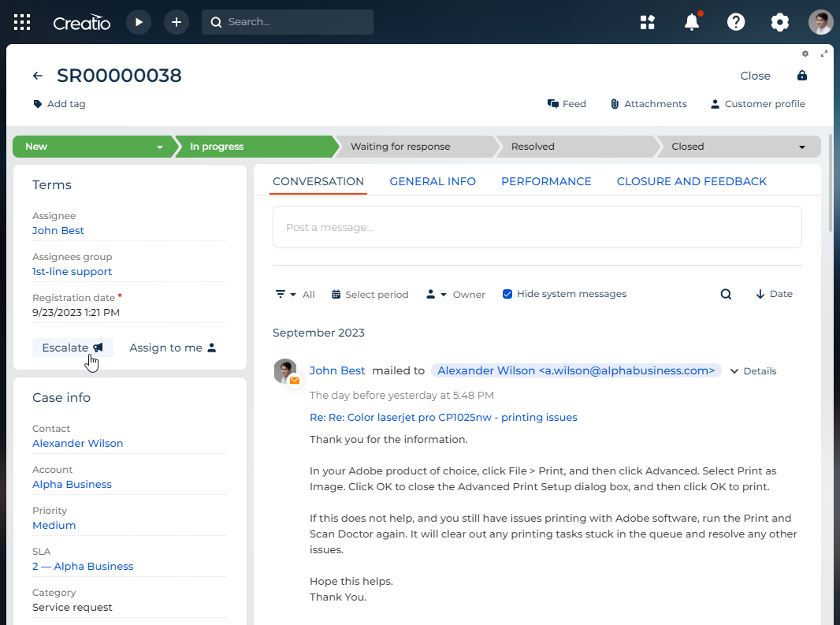
Task: Expand the email Details
Action: (753, 371)
